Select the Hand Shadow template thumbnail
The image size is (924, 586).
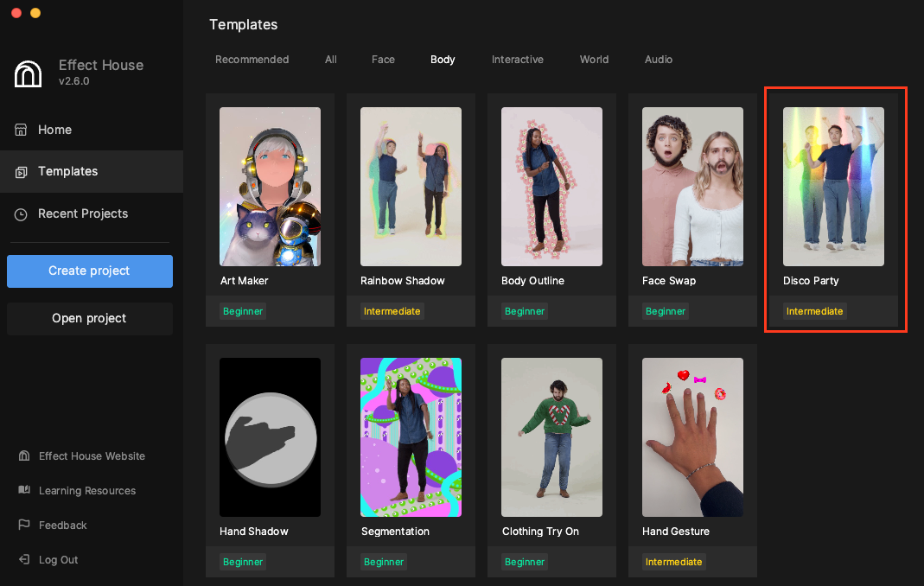click(270, 437)
